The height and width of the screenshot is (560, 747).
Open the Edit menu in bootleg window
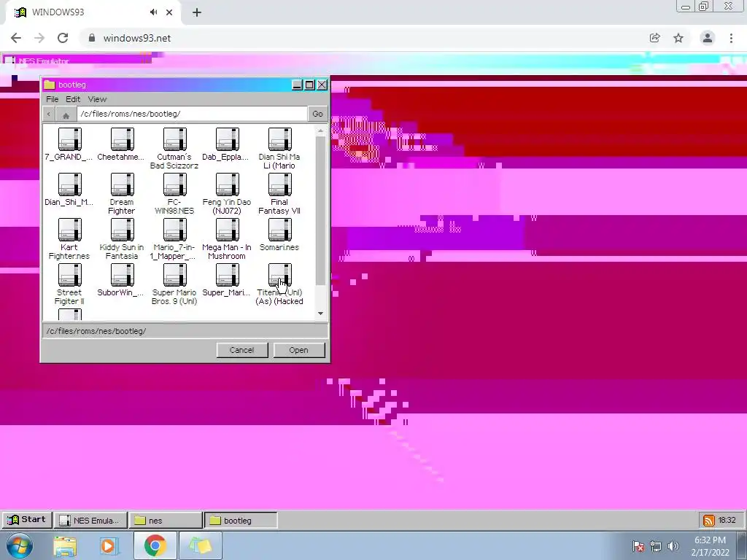tap(73, 99)
